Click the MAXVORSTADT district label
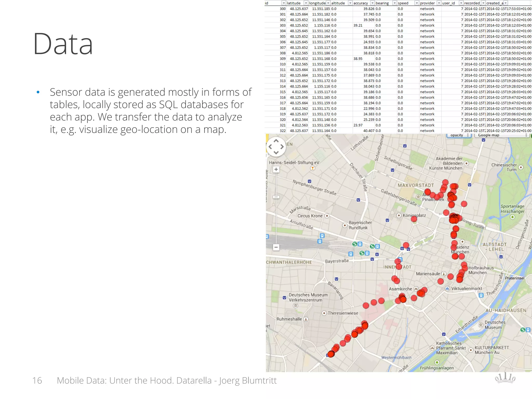This screenshot has width=532, height=399. (416, 185)
